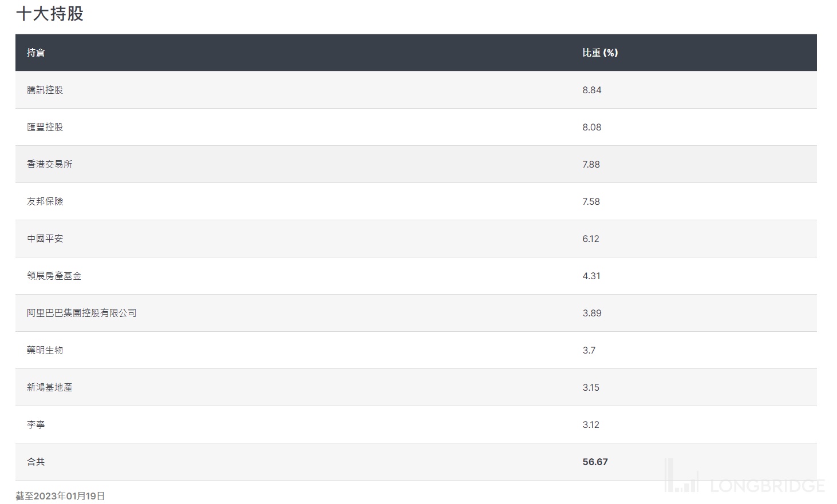Click the 十大持股 section heading
Viewport: 837px width, 504px height.
pyautogui.click(x=50, y=14)
